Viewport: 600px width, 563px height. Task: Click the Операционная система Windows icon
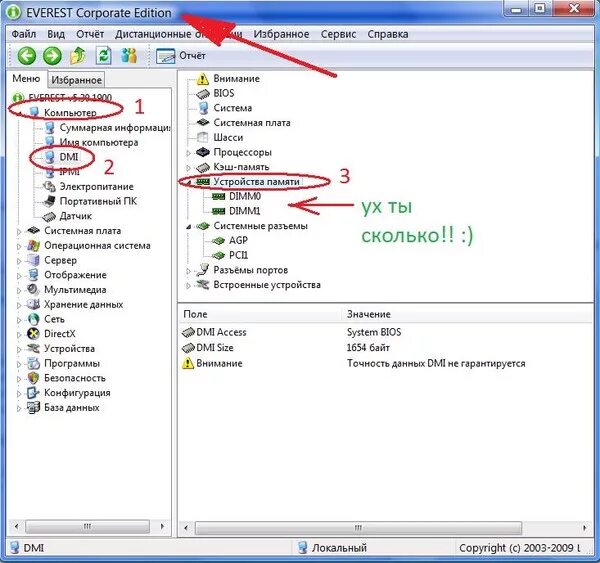33,245
